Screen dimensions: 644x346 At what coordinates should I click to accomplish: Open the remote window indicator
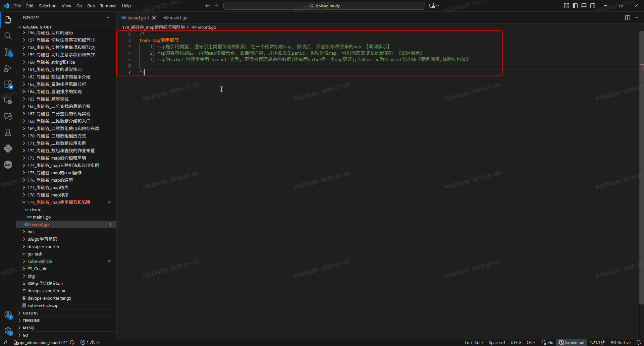(x=5, y=342)
